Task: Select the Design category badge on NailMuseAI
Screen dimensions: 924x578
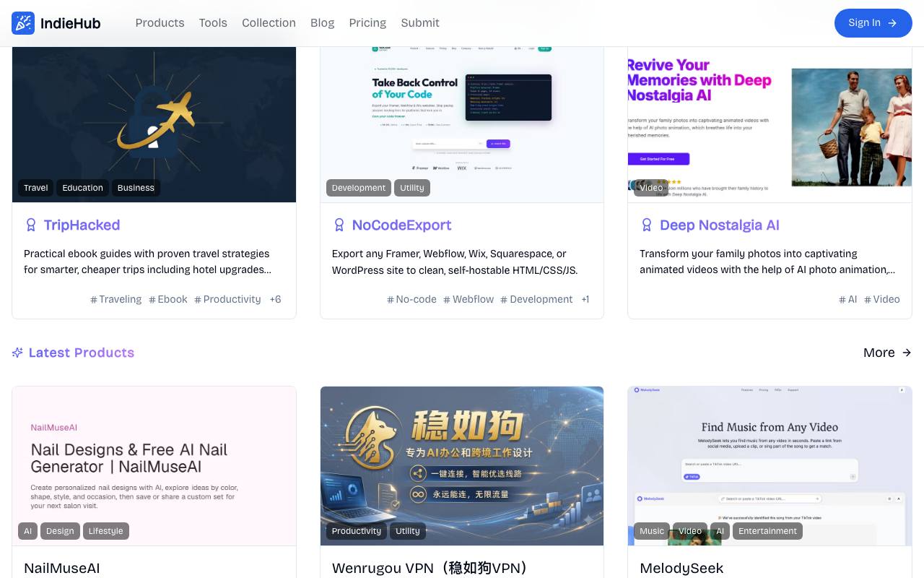Action: tap(60, 531)
